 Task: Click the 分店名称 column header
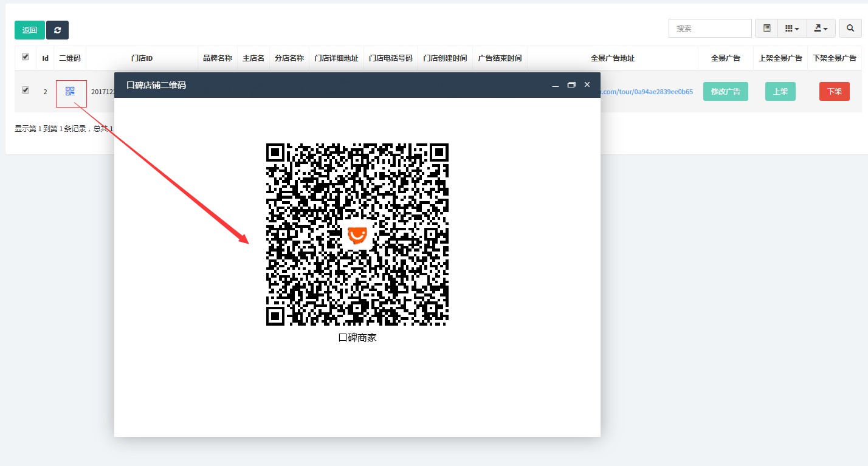click(x=289, y=58)
